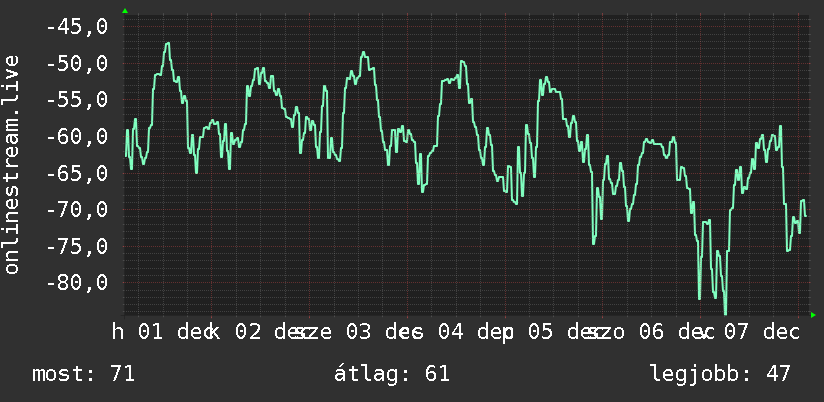824x402 pixels.
Task: Click the -55,0 y-axis label
Action: pyautogui.click(x=77, y=99)
